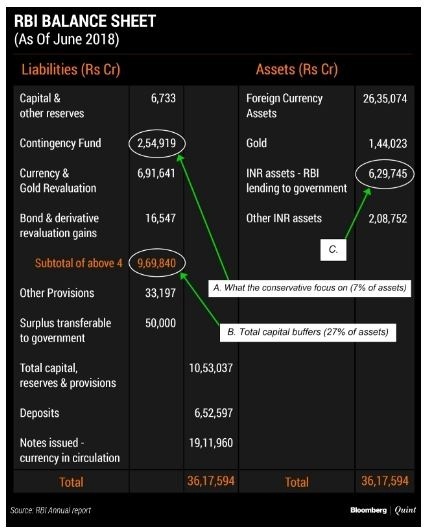Click 'Notes issued - currency in circulation' label
The width and height of the screenshot is (424, 529).
pos(70,450)
